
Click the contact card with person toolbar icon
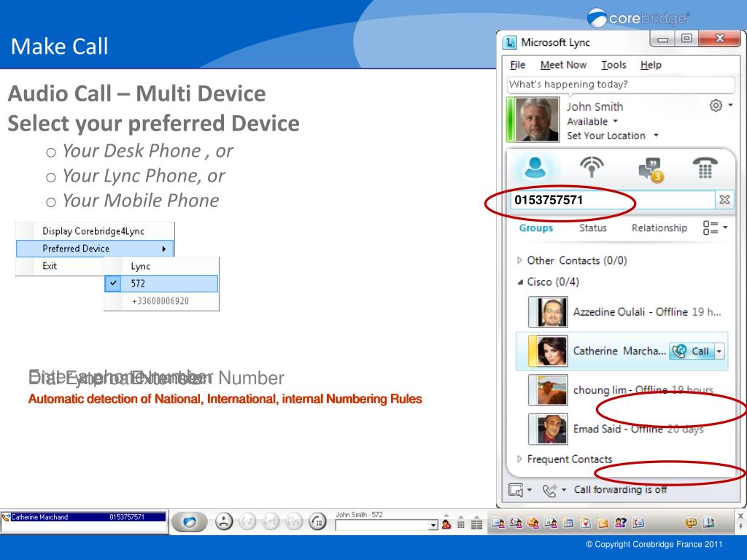pyautogui.click(x=498, y=523)
